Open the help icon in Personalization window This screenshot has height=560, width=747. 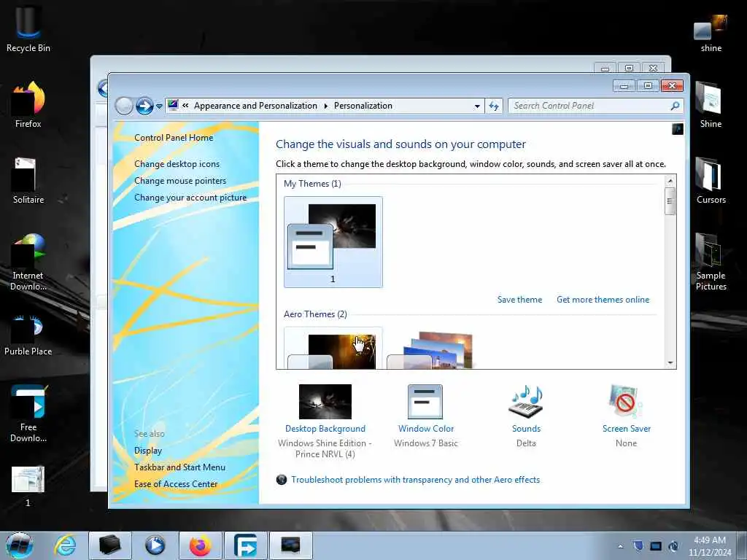[678, 128]
